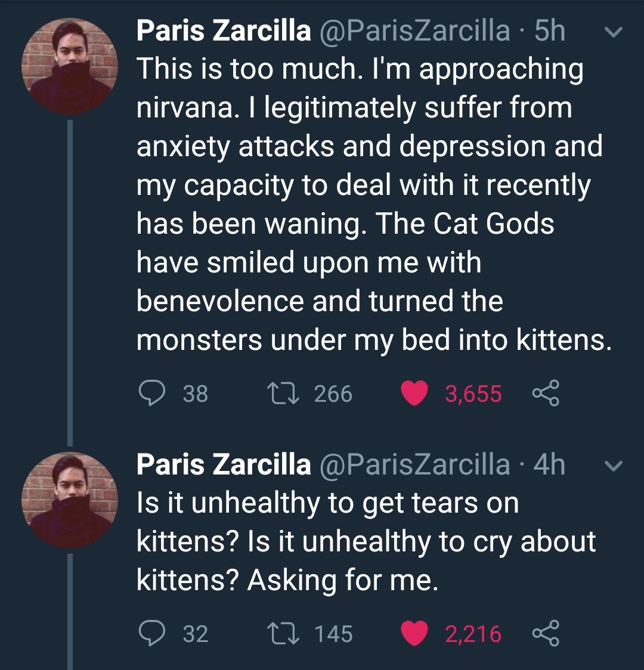Click the @ParisZarcilla handle on the first tweet

point(415,31)
